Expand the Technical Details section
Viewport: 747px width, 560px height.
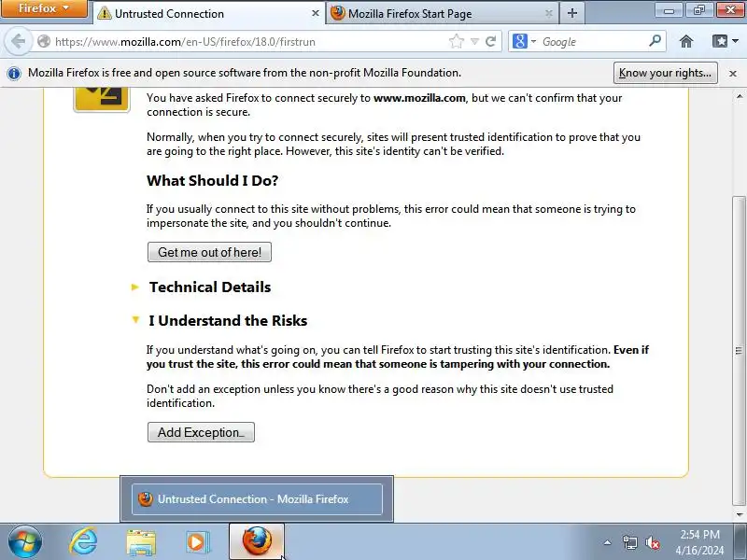209,287
